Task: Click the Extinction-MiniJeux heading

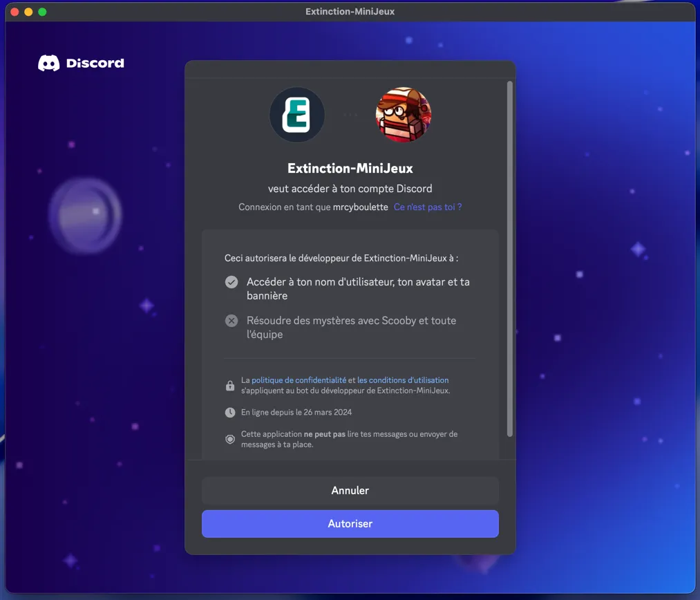Action: [x=350, y=167]
